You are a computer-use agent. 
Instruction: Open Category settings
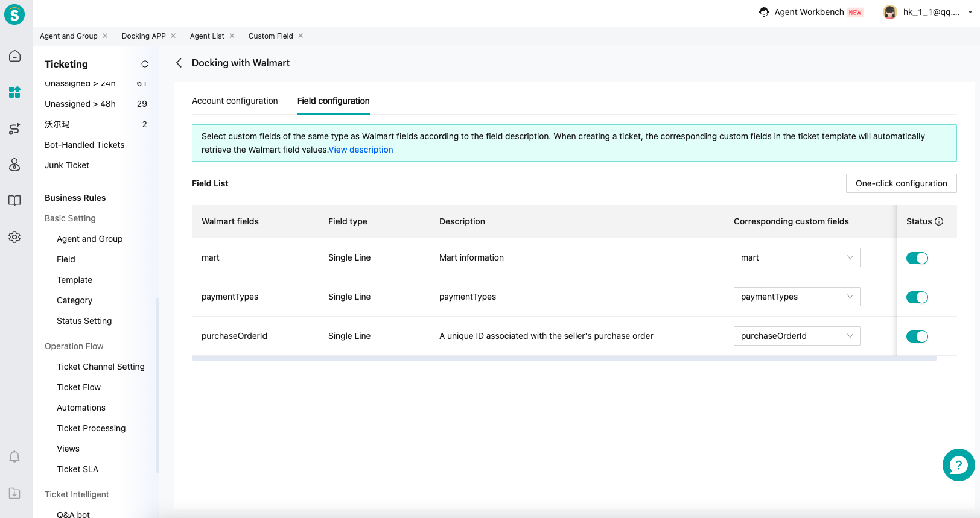tap(75, 300)
